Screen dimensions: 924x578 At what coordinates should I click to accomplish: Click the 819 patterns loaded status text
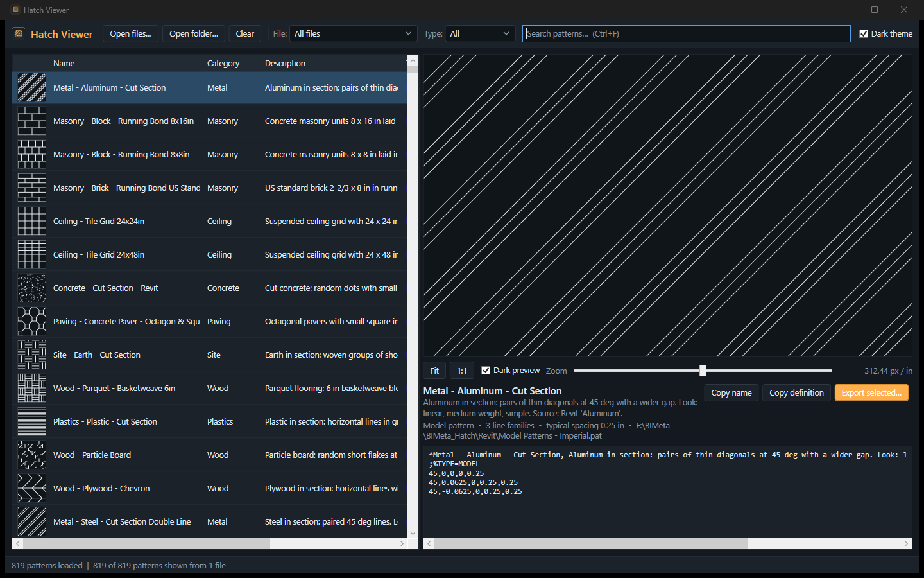pos(47,565)
